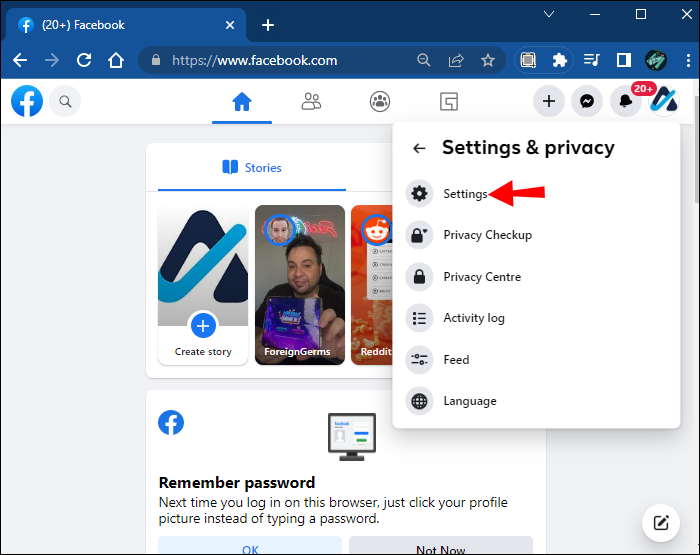Open the Facebook search magnifier
700x555 pixels.
(x=65, y=102)
